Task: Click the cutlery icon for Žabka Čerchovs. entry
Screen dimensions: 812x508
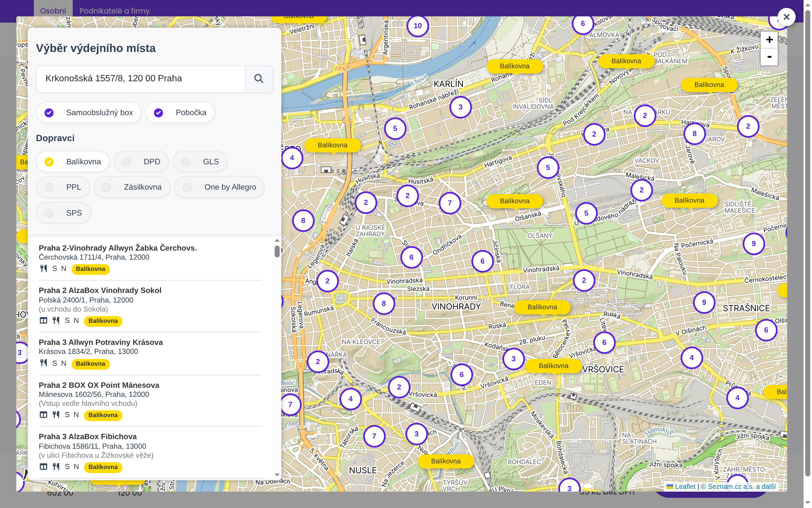Action: [x=43, y=268]
